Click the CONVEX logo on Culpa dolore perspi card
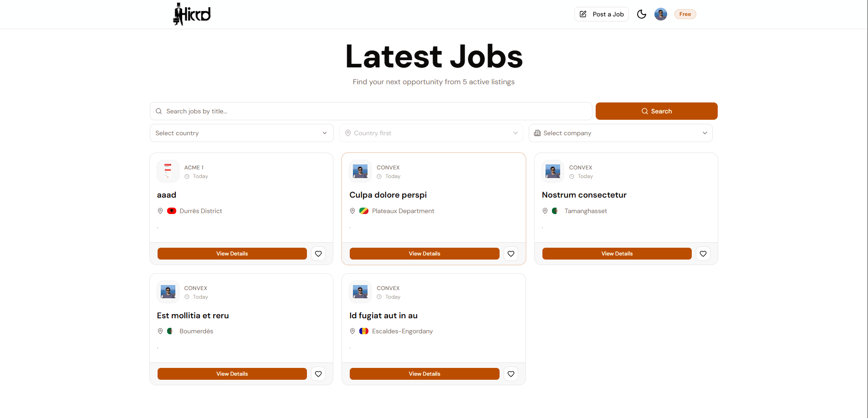This screenshot has width=868, height=418. 360,171
